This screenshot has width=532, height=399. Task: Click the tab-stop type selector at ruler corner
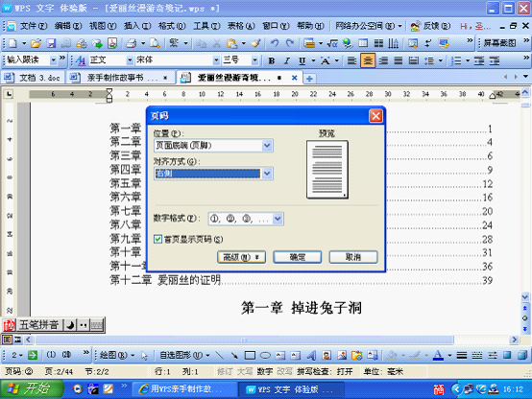[9, 94]
